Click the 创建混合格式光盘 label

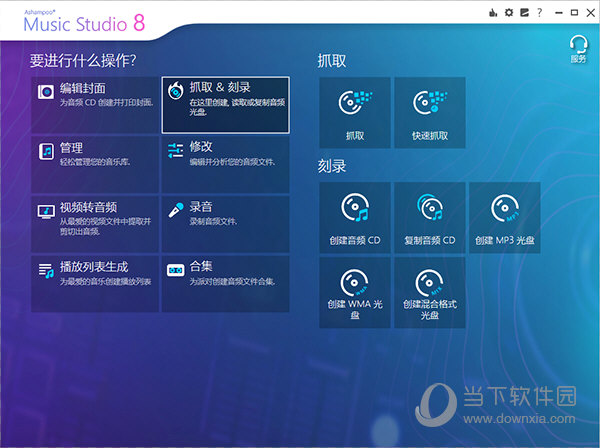point(430,310)
